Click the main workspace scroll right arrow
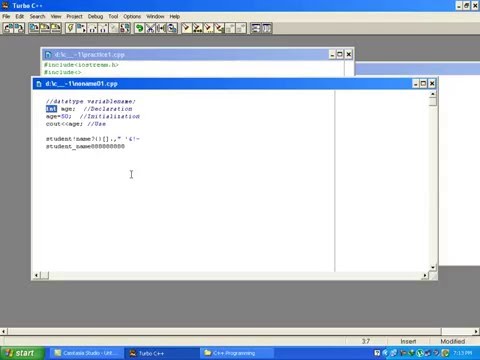This screenshot has width=480, height=360. point(476,331)
